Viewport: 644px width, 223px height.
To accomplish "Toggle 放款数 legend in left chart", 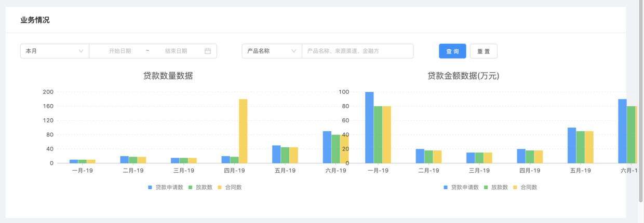I will [200, 187].
